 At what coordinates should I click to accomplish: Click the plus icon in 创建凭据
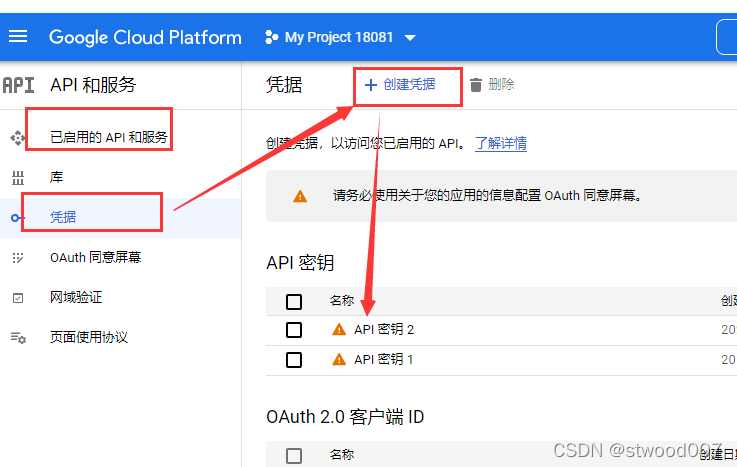pyautogui.click(x=371, y=85)
